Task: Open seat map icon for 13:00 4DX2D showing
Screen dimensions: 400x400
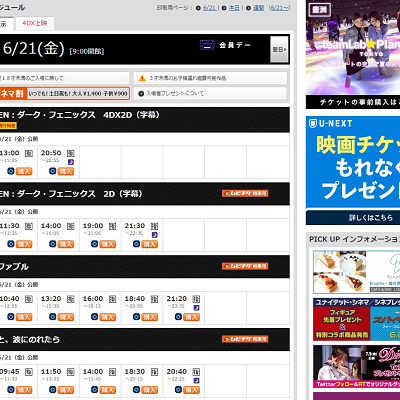Action: [x=29, y=153]
